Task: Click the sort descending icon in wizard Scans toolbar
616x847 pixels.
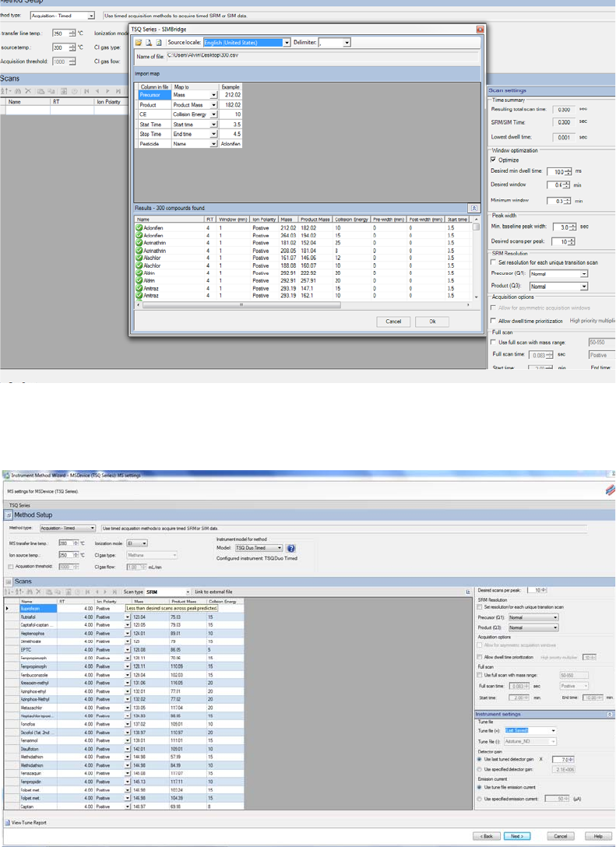Action: click(19, 592)
